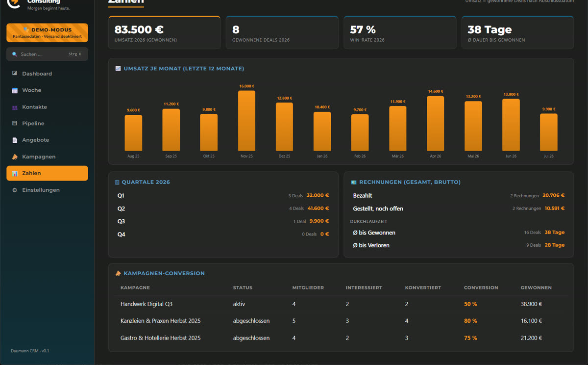This screenshot has width=588, height=365.
Task: Click the 50 % conversion value
Action: point(470,304)
